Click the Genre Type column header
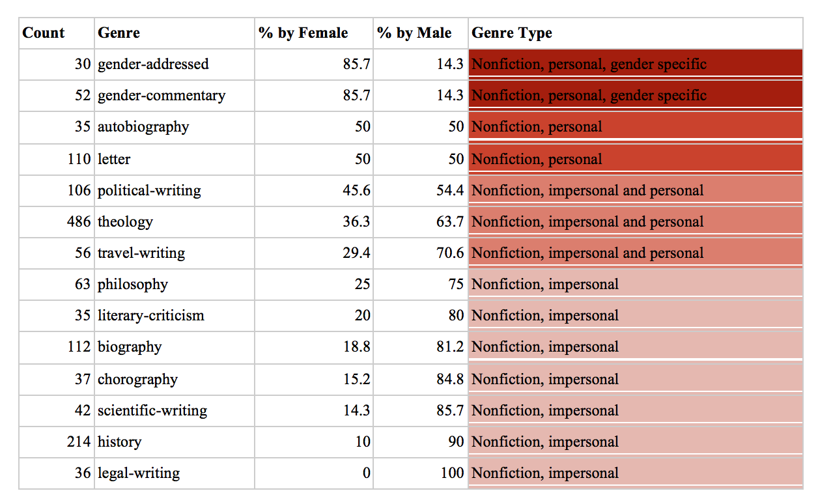The image size is (818, 504). pyautogui.click(x=512, y=33)
